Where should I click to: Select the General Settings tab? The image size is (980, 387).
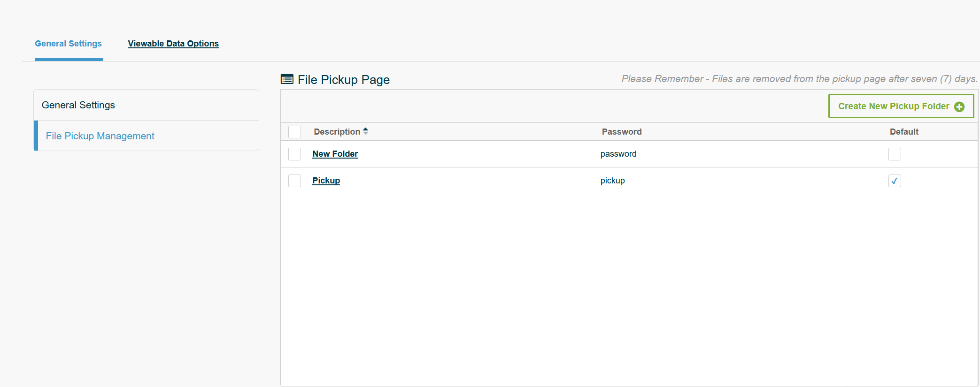coord(68,43)
